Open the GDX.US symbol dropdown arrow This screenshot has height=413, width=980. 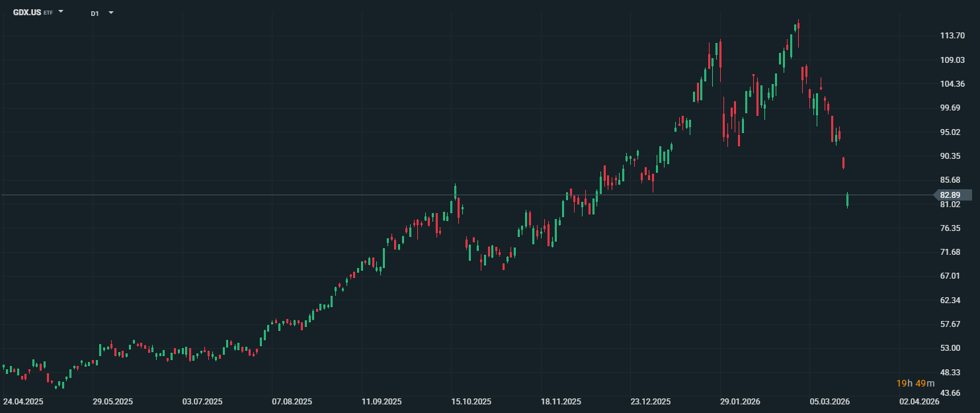[x=61, y=12]
